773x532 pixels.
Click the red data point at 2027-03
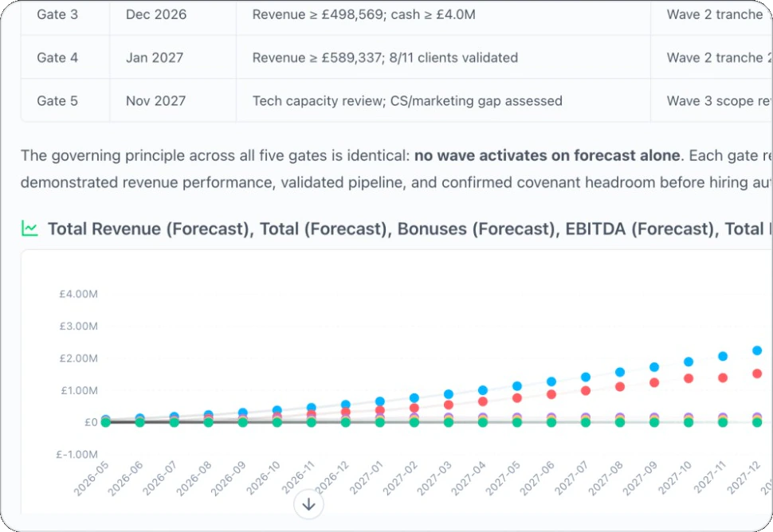449,405
